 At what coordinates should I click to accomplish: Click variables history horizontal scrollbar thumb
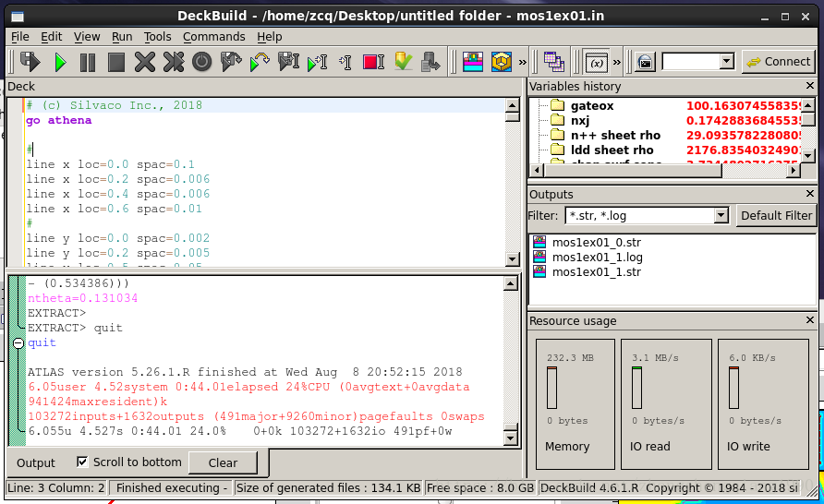click(633, 170)
